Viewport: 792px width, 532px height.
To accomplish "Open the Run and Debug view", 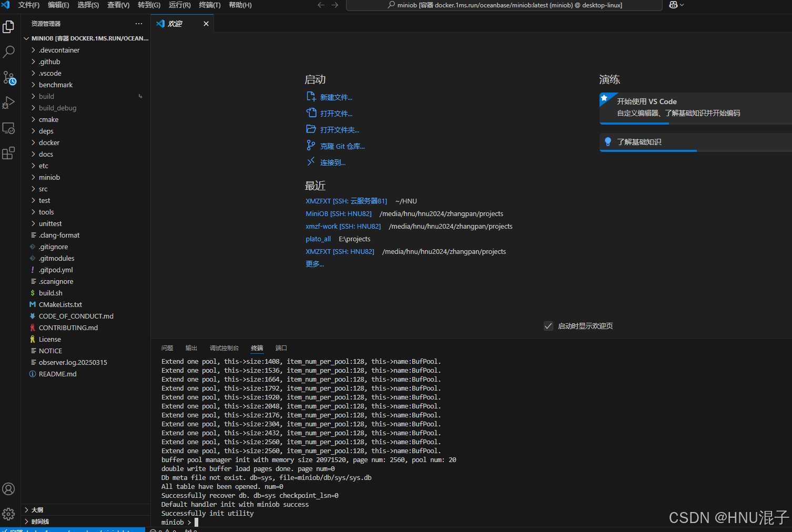I will coord(8,103).
